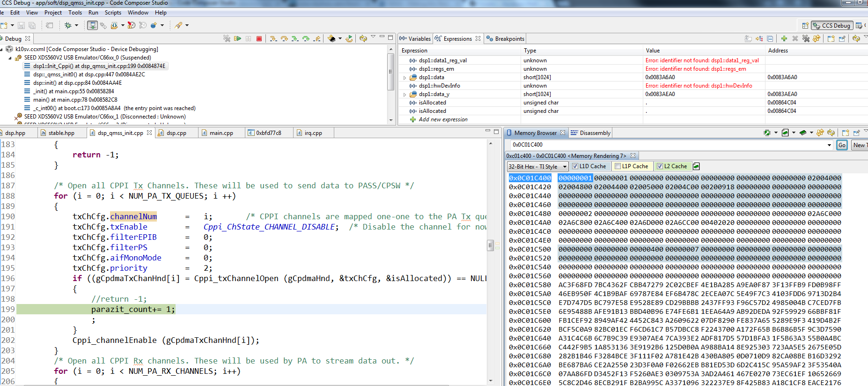Viewport: 868px width, 386px height.
Task: Select dsp::init() at dsp.cpp:84 stack frame
Action: pyautogui.click(x=77, y=83)
